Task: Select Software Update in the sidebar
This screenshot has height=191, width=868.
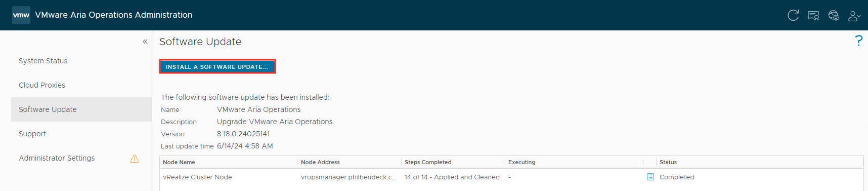Action: (81, 109)
